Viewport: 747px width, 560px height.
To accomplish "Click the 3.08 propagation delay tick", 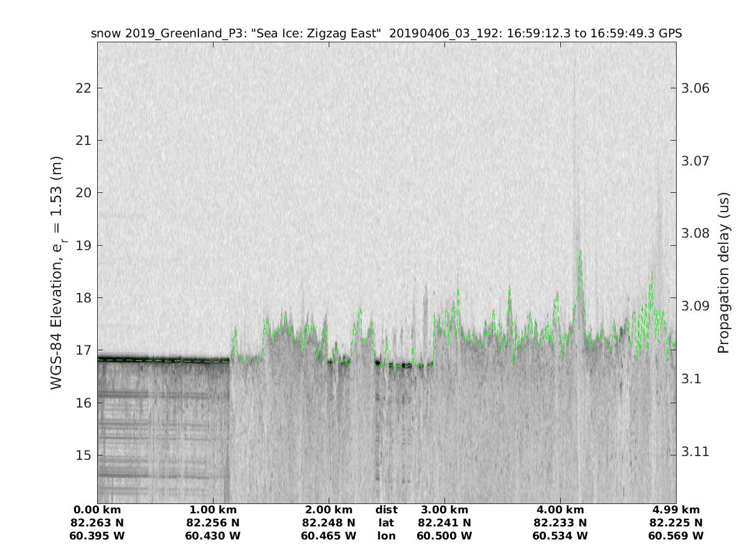I will 693,233.
